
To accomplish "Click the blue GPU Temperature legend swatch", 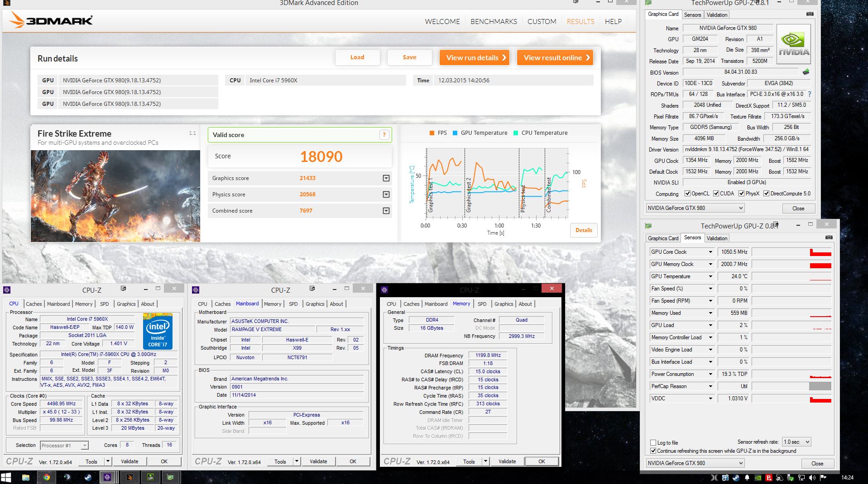I will pos(455,133).
